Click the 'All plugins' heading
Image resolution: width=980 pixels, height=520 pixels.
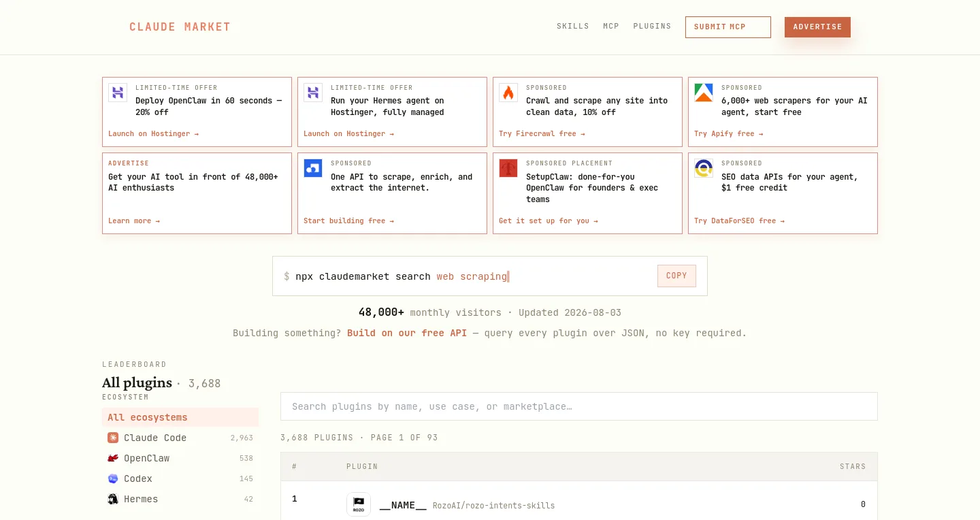(137, 383)
